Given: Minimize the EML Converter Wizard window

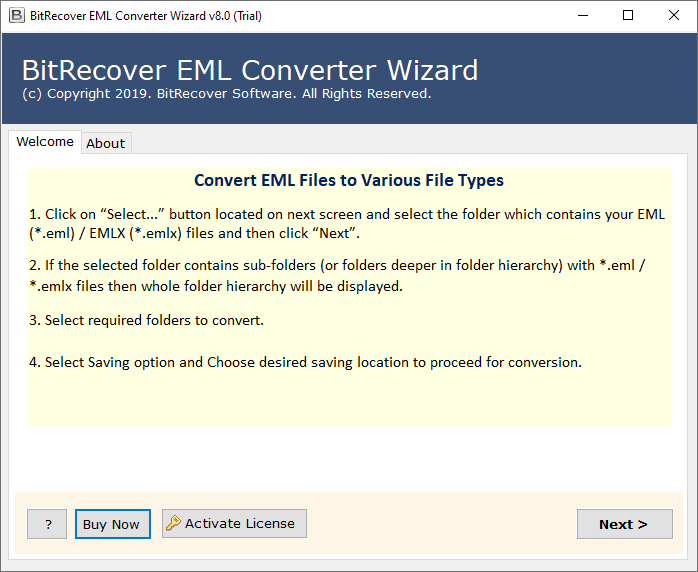Looking at the screenshot, I should 582,16.
